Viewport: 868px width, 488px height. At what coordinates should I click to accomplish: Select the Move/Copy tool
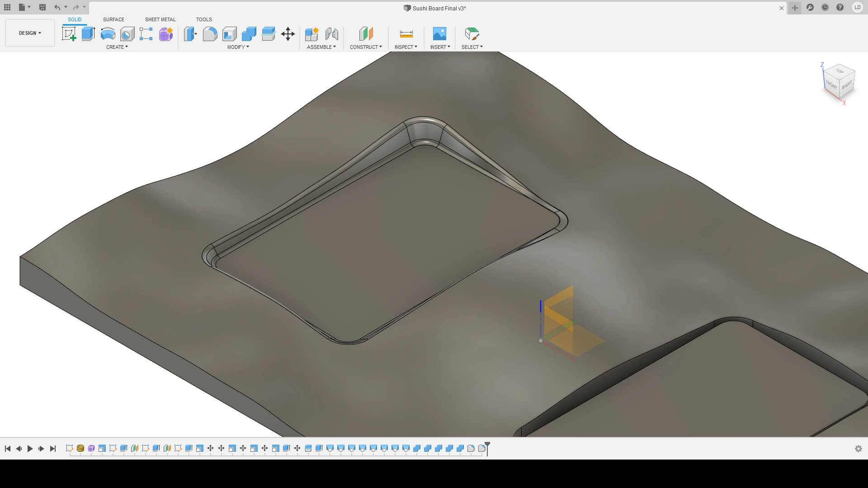288,33
